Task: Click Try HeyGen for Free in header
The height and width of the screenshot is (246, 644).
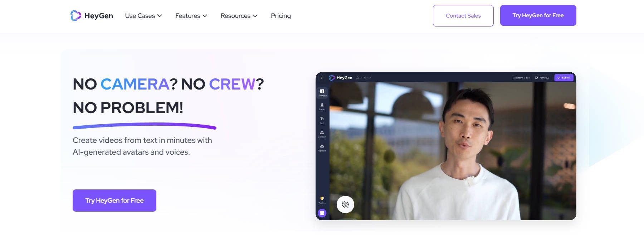Action: (x=538, y=15)
